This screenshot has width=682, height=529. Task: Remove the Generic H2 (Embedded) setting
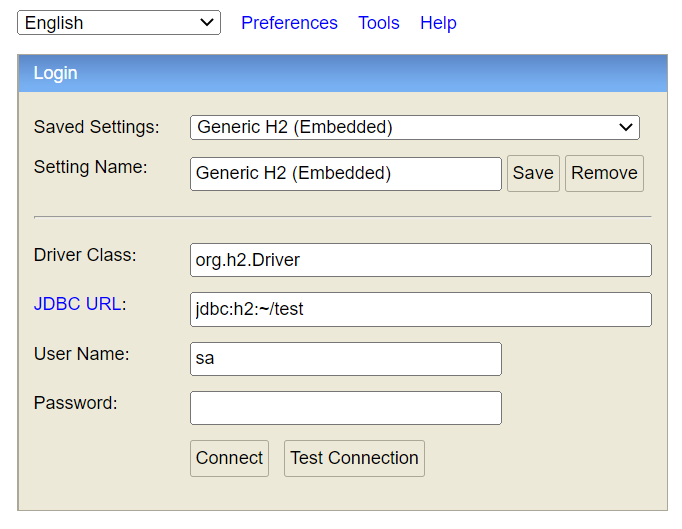click(604, 173)
